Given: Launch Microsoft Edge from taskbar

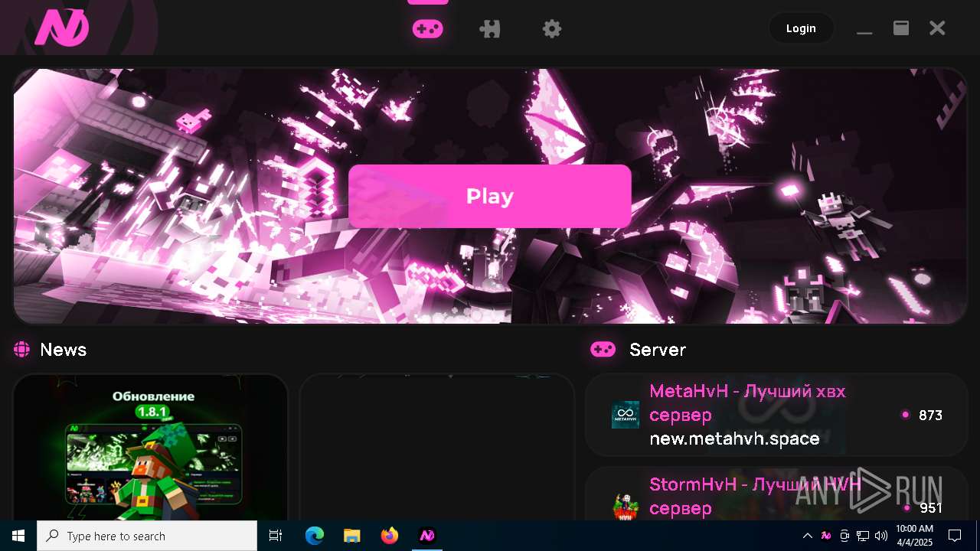Looking at the screenshot, I should 315,536.
